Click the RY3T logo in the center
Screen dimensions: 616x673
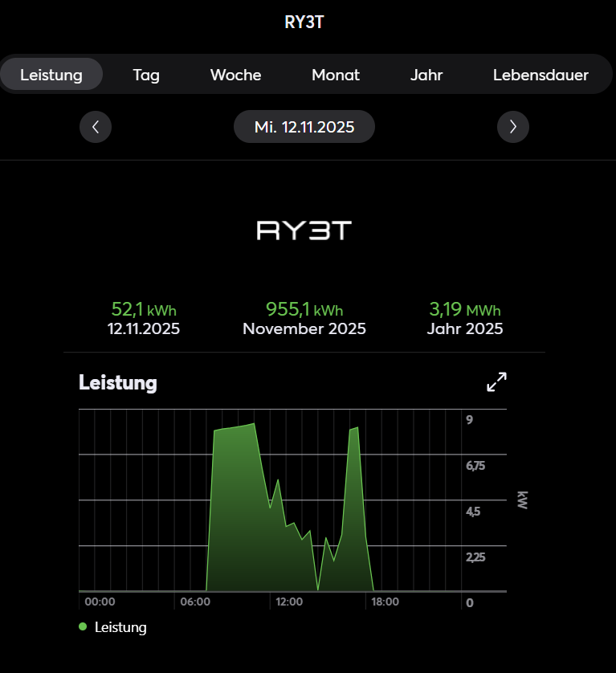(304, 230)
